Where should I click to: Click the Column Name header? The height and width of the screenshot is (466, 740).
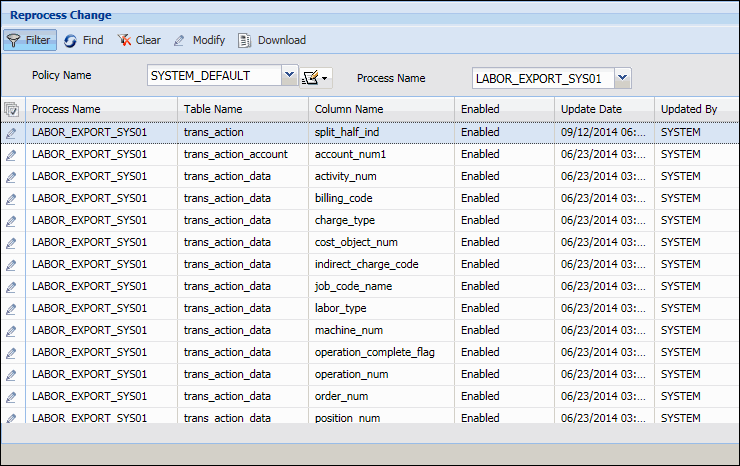[349, 109]
